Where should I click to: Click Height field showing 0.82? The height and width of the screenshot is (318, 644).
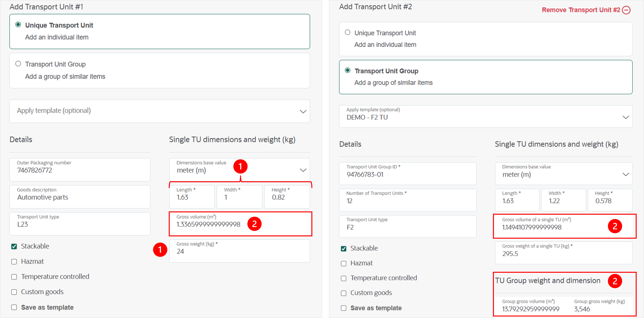tap(287, 197)
